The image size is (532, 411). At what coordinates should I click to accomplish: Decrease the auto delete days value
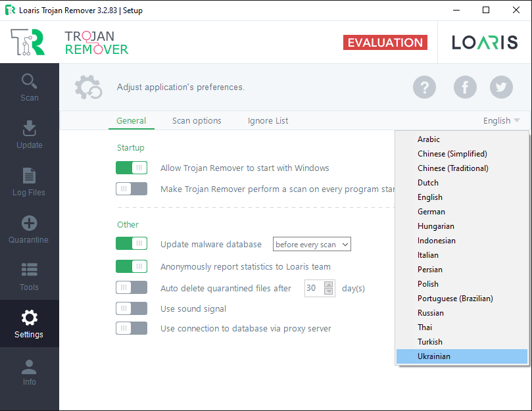pos(328,291)
